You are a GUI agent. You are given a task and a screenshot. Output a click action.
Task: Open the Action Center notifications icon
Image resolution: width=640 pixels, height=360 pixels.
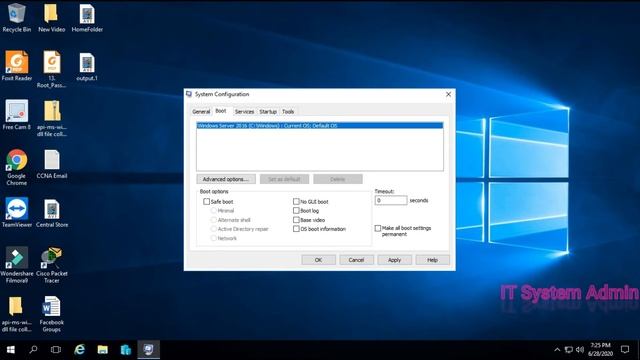pyautogui.click(x=625, y=349)
